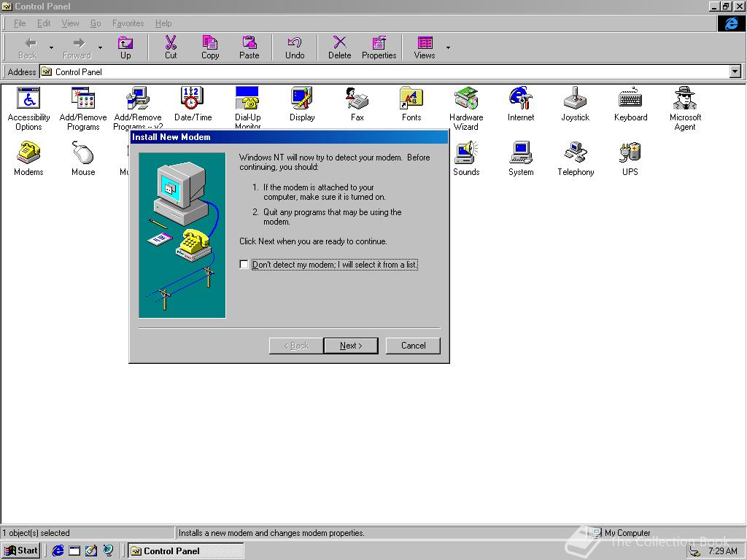Click the Back toolbar button
The height and width of the screenshot is (560, 747).
pos(28,47)
